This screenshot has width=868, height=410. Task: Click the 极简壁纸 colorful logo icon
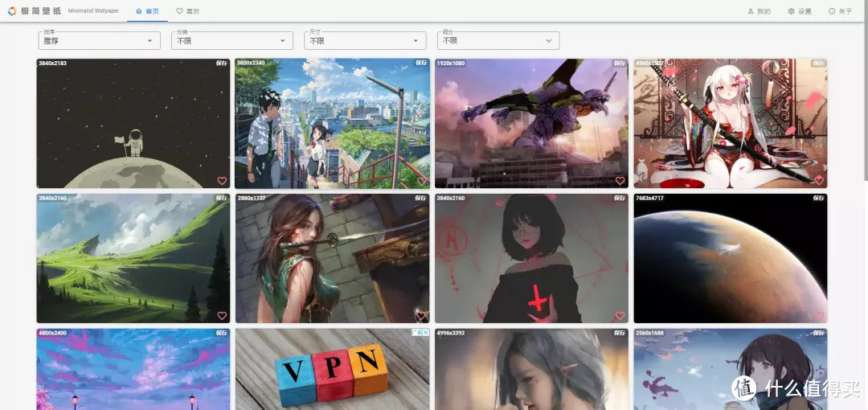[x=11, y=11]
